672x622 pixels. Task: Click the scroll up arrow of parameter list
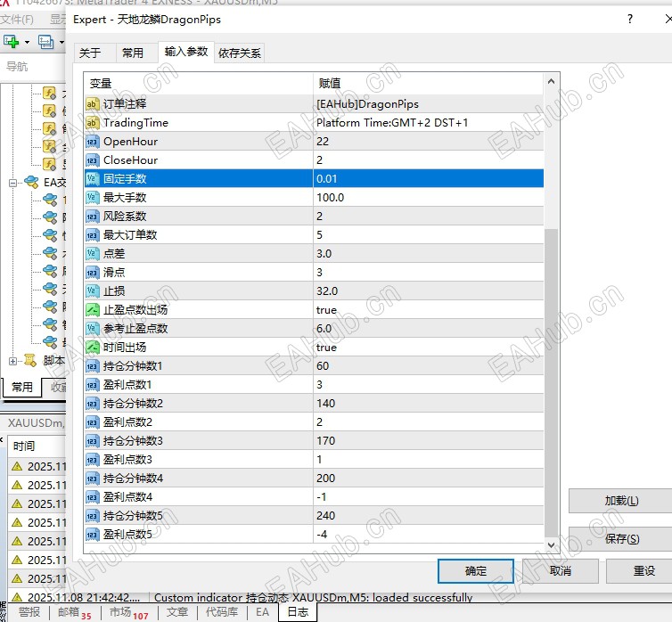click(551, 81)
